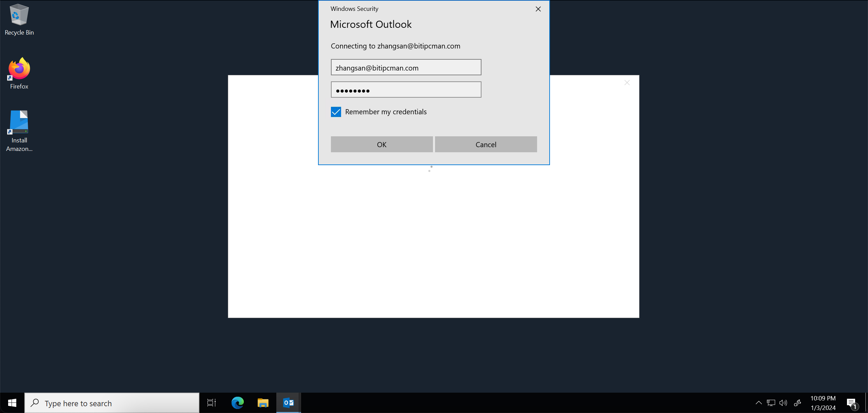Select the Outlook taskbar icon

(x=288, y=403)
